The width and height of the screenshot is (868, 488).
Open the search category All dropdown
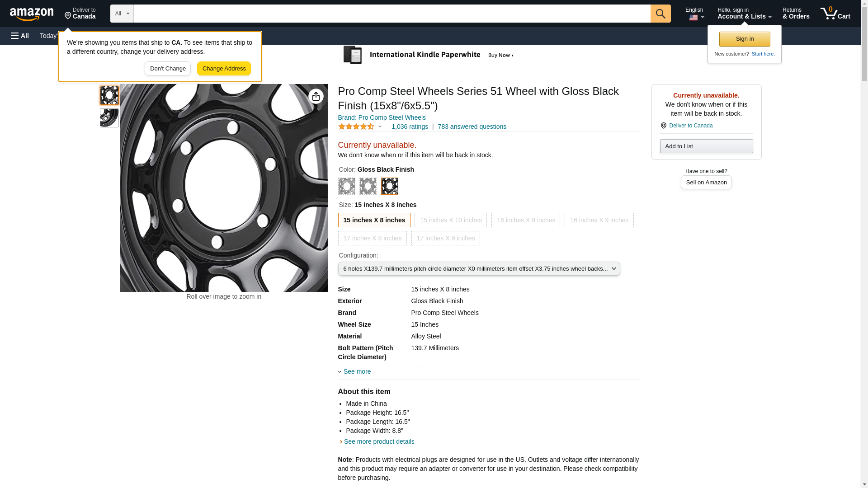(122, 14)
